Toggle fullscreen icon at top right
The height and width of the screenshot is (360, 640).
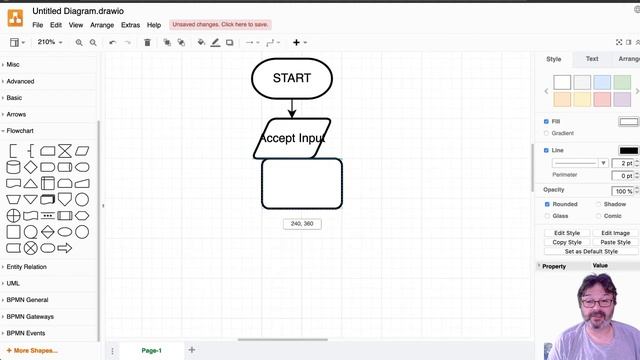(x=619, y=42)
